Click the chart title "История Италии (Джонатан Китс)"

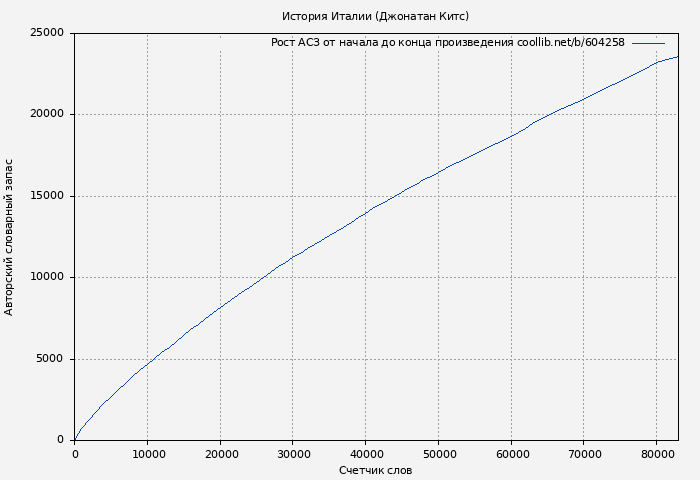click(375, 16)
